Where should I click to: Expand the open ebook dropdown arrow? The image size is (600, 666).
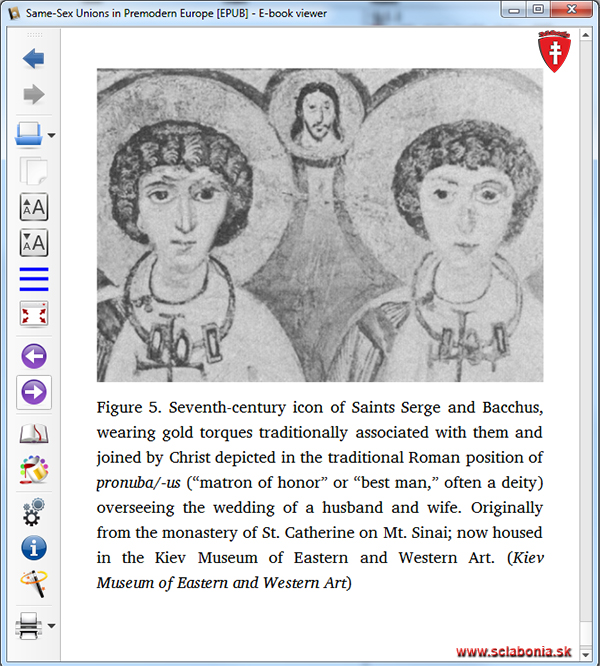[x=51, y=136]
